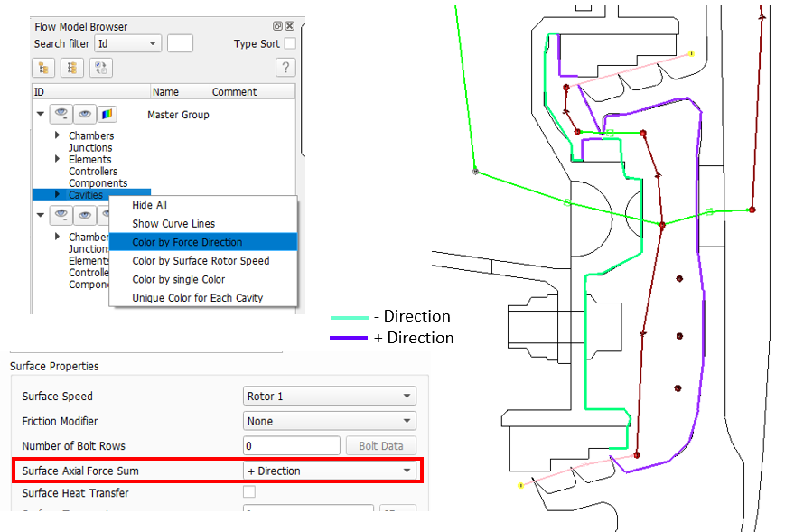Click the Name column header
This screenshot has width=785, height=532.
[x=166, y=92]
